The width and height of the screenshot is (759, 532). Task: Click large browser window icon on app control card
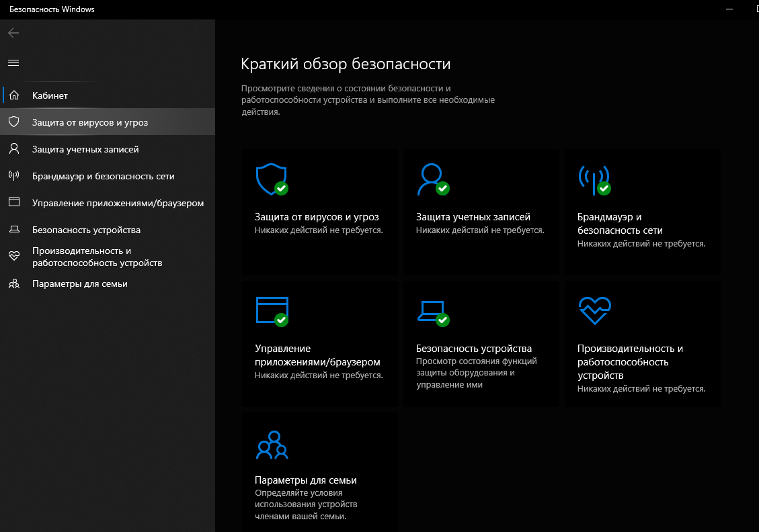pos(272,312)
